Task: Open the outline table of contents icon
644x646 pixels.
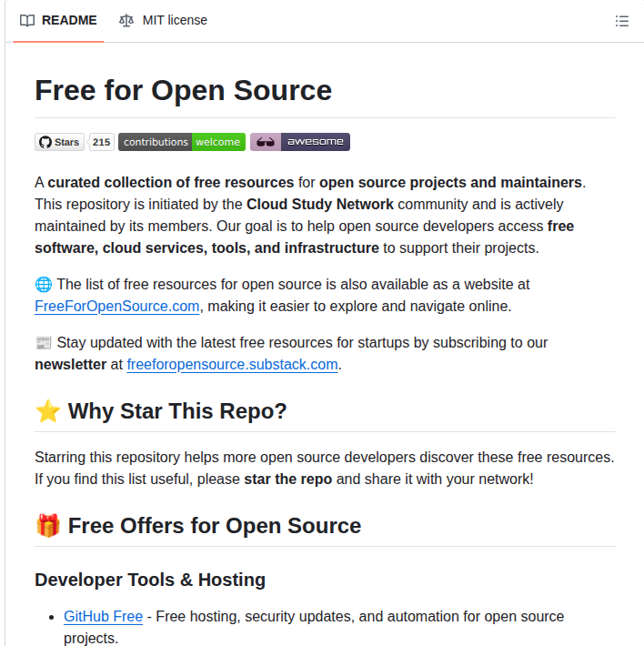Action: 622,21
